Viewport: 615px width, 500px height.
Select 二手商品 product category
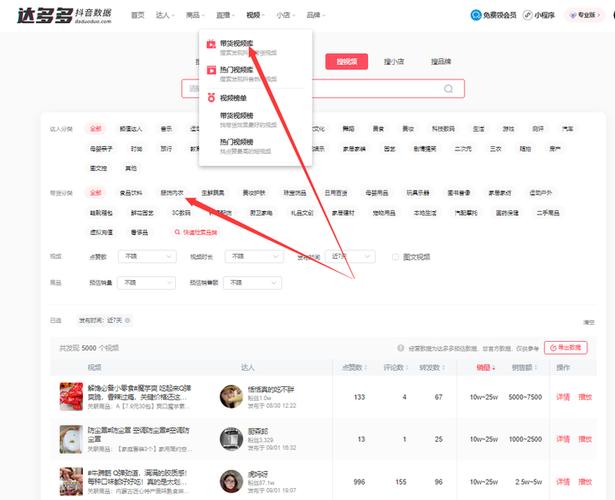point(548,213)
